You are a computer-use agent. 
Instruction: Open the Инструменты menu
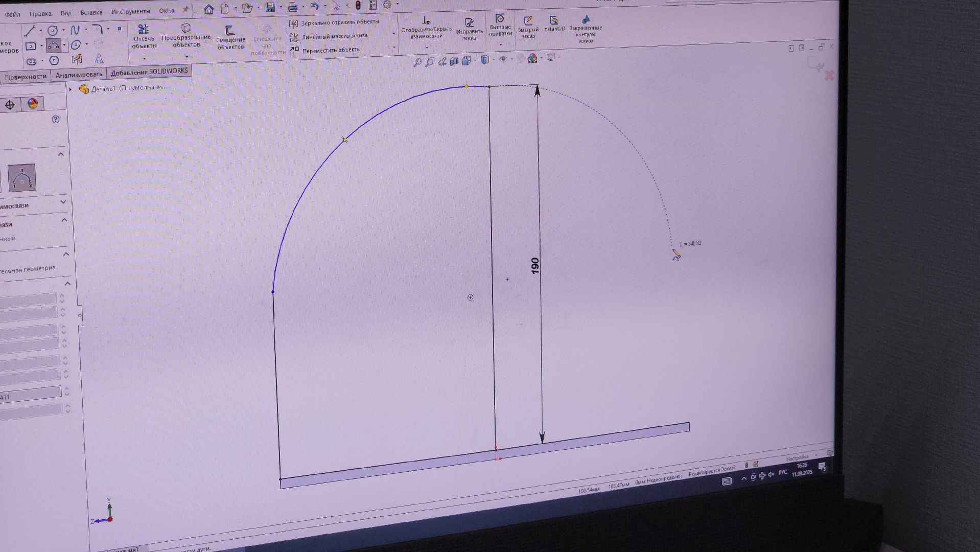(x=130, y=12)
